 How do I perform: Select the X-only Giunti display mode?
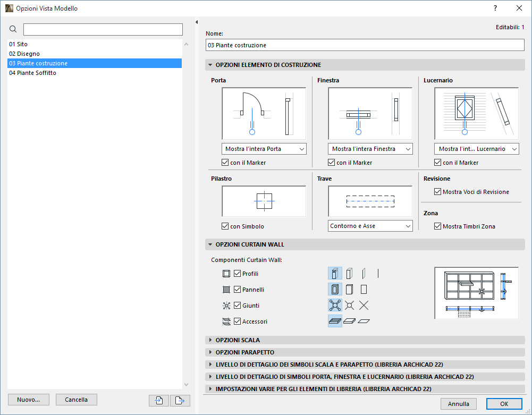coord(364,305)
